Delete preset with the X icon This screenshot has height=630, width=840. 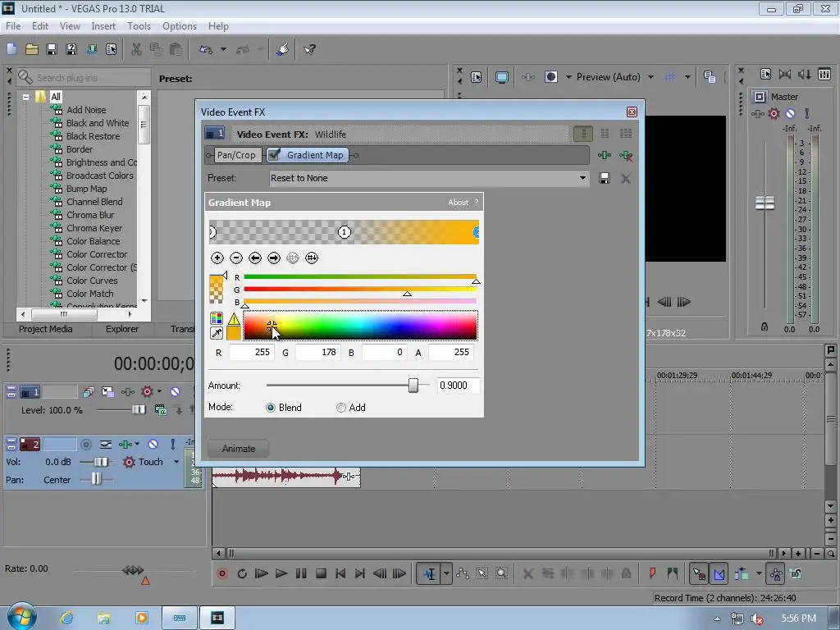click(625, 178)
